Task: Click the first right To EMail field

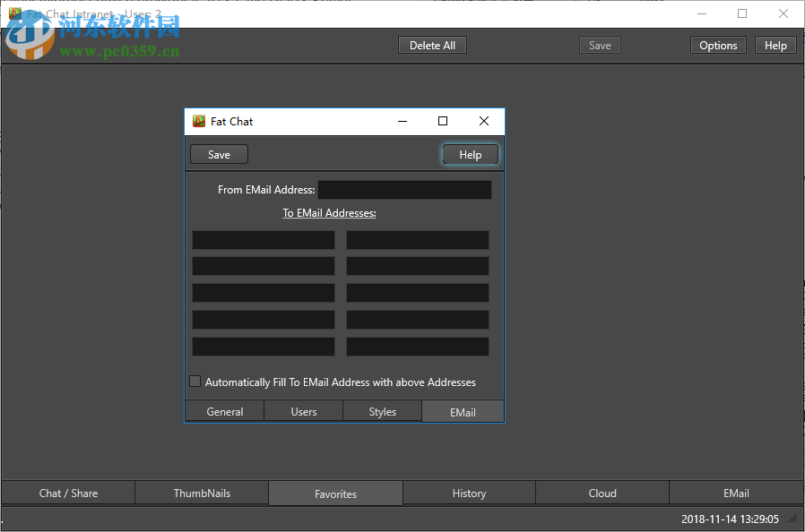Action: tap(418, 240)
